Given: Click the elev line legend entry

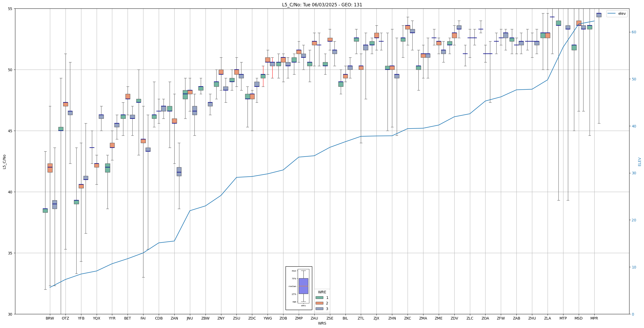Looking at the screenshot, I should pyautogui.click(x=617, y=13).
